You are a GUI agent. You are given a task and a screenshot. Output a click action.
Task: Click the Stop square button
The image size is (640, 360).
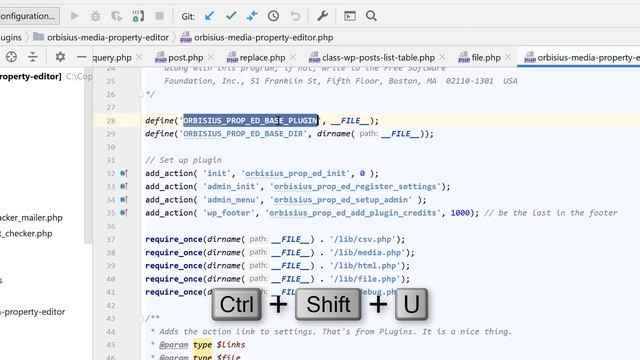pyautogui.click(x=160, y=16)
